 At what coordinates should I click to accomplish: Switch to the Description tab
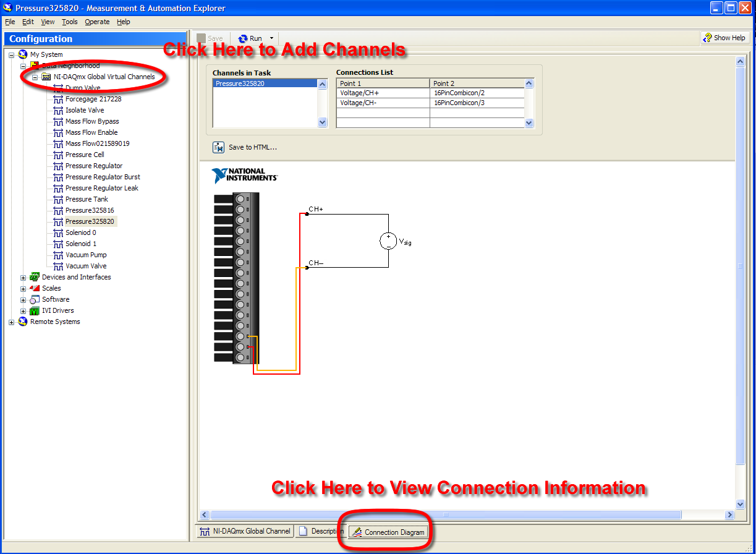[x=320, y=531]
